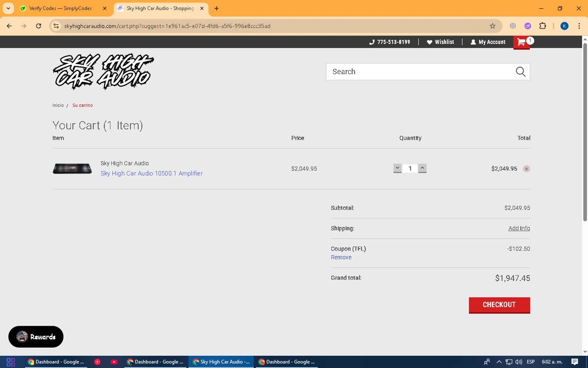
Task: Open My Account link
Action: click(x=488, y=42)
